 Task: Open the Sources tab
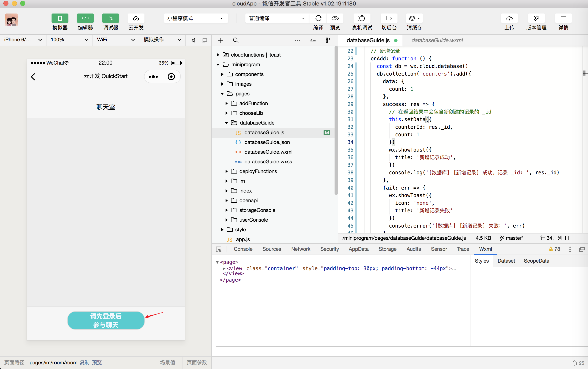pos(272,249)
